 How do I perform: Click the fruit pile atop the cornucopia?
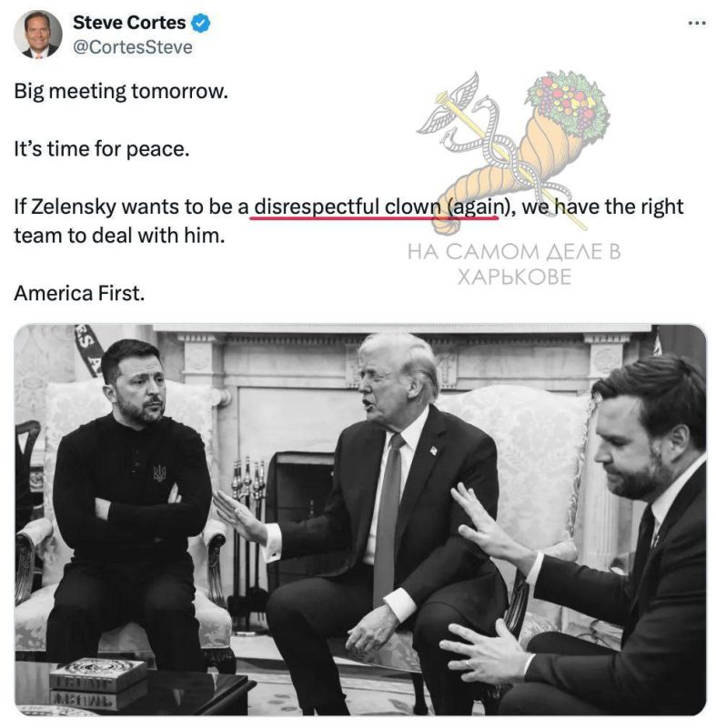coord(568,103)
